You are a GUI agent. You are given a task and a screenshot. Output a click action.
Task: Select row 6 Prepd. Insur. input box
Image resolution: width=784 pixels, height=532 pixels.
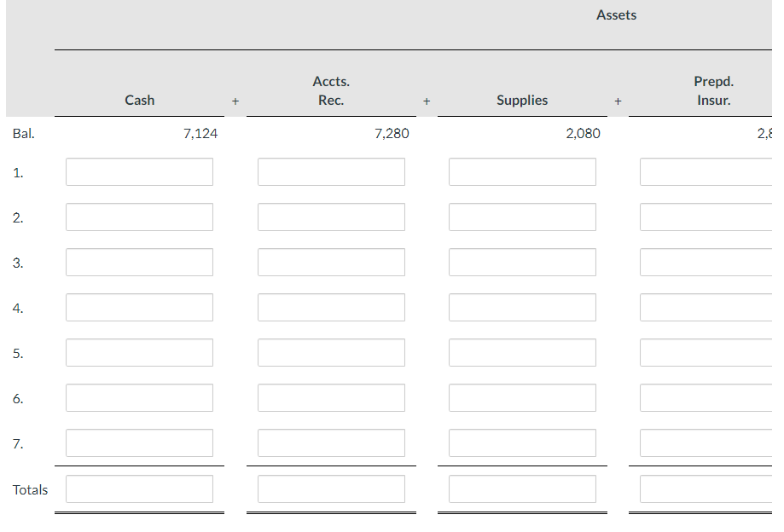[706, 397]
